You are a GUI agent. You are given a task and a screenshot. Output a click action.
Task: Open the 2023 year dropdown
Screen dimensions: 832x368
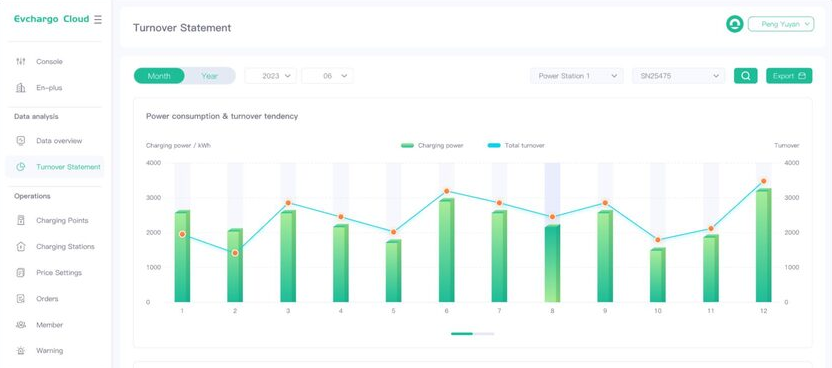271,76
